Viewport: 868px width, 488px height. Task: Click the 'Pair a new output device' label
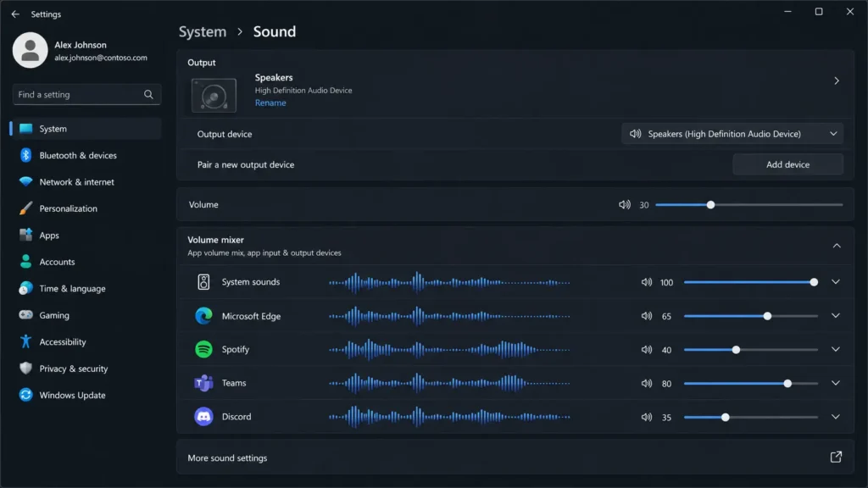pos(246,165)
